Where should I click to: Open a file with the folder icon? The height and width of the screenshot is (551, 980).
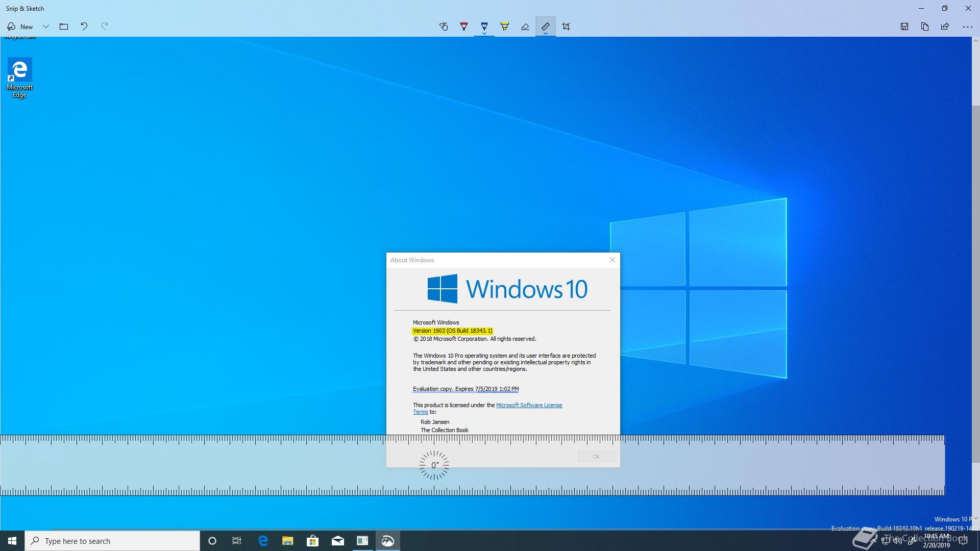(x=64, y=27)
